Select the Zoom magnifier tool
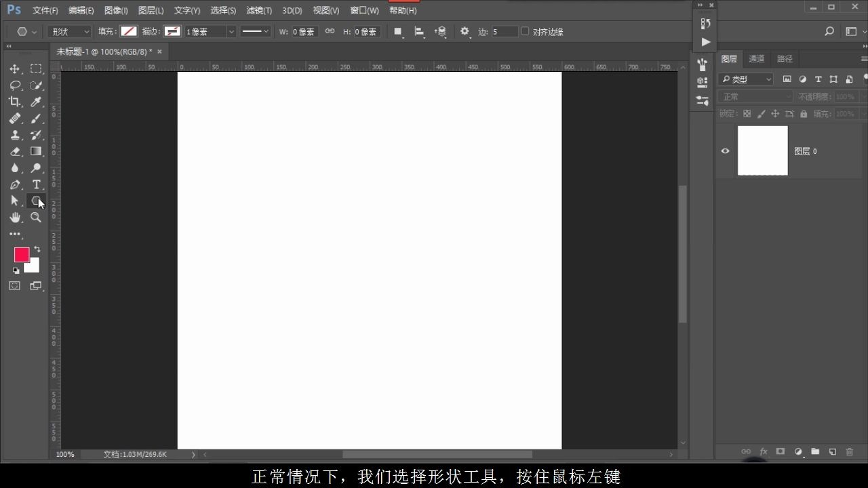Viewport: 868px width, 488px height. [x=36, y=218]
